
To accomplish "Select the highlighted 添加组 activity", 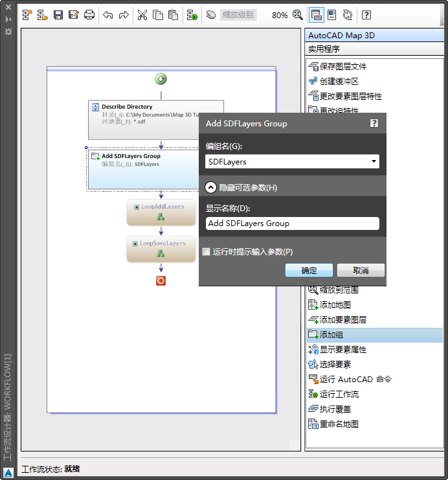I will (x=375, y=335).
